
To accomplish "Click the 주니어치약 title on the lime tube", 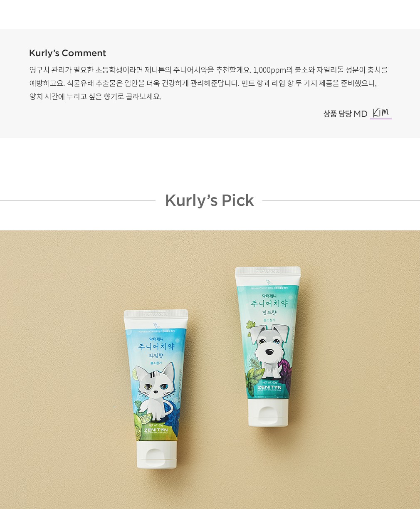I will point(156,346).
